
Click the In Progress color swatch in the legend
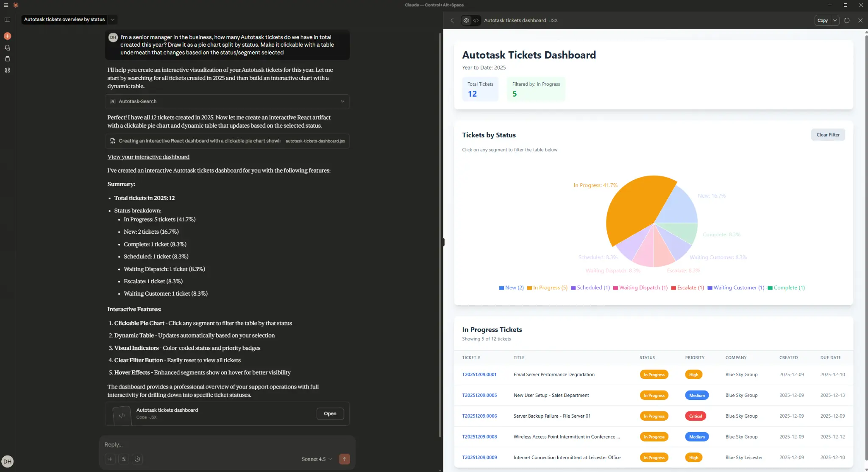529,288
